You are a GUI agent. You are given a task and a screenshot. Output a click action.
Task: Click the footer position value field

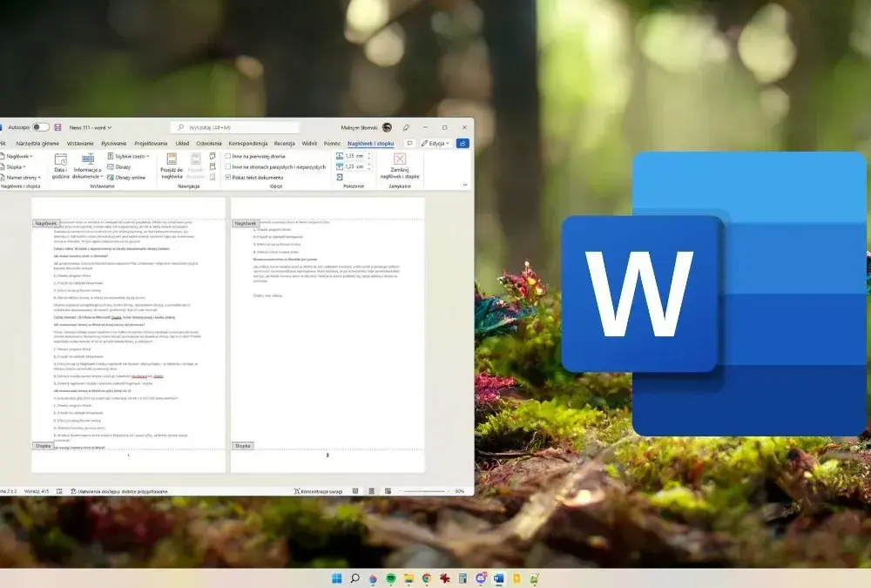click(x=355, y=166)
